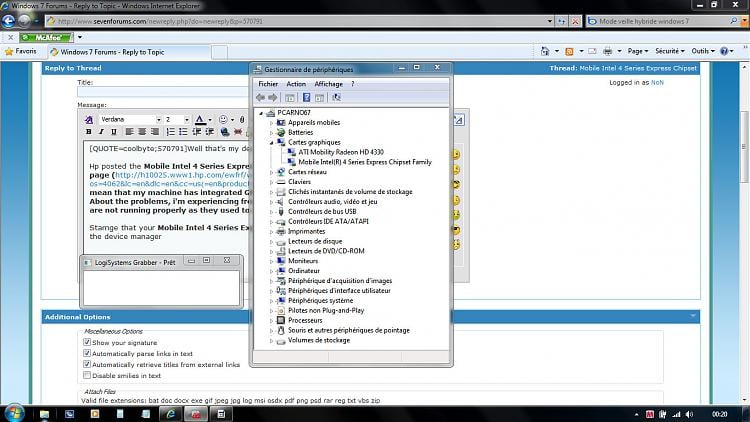This screenshot has width=750, height=422.
Task: Click the RSS feeds icon in IE toolbar
Action: pyautogui.click(x=569, y=51)
